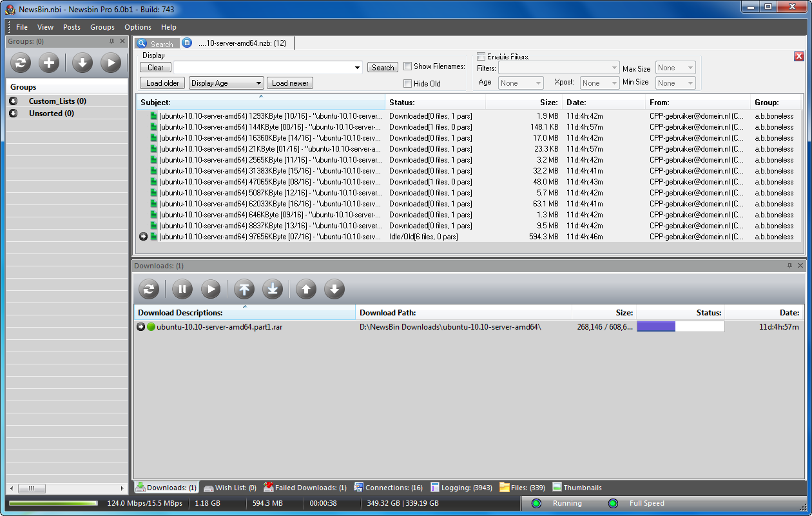Viewport: 812px width, 516px height.
Task: Open the Age dropdown
Action: (539, 83)
